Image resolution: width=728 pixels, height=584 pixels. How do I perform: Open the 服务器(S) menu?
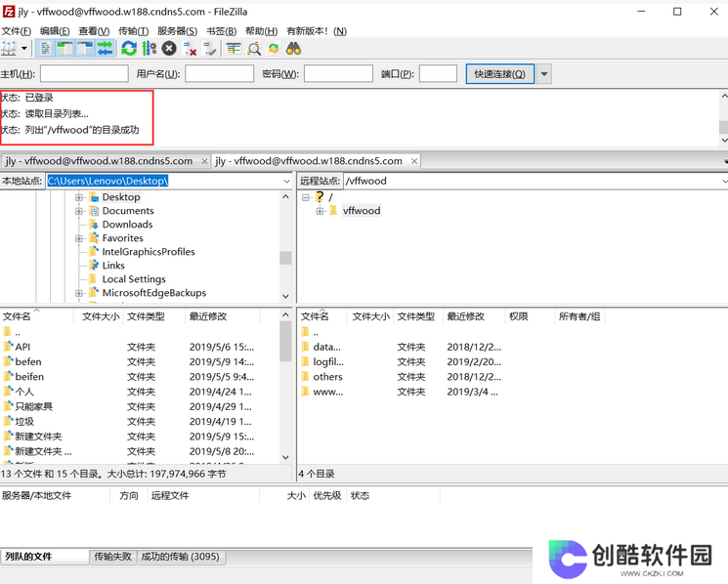pyautogui.click(x=177, y=31)
